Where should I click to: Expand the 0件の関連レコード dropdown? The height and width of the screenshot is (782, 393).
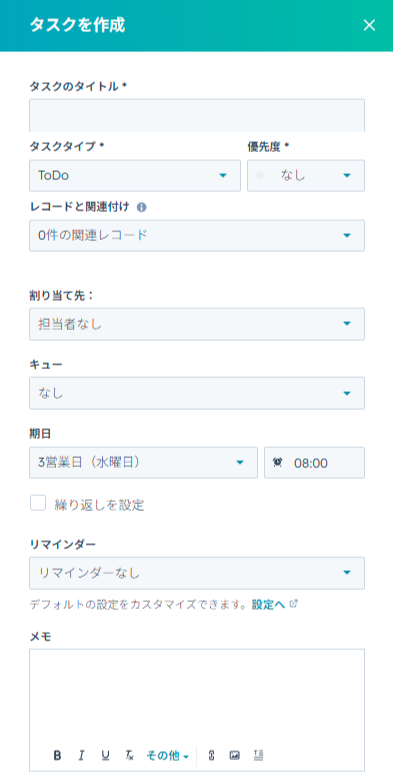(197, 235)
